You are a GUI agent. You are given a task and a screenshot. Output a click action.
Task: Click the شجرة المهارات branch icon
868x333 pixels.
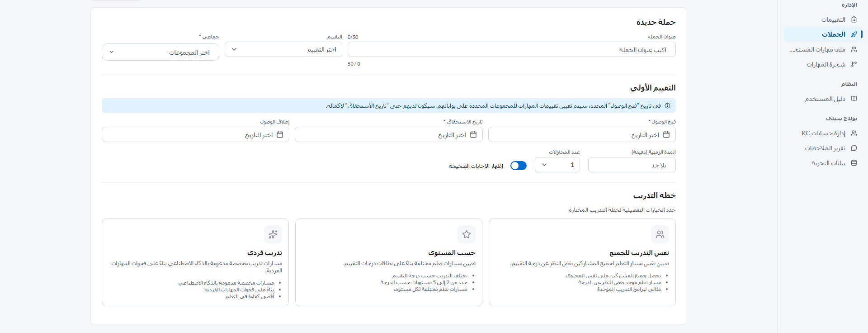pos(854,64)
